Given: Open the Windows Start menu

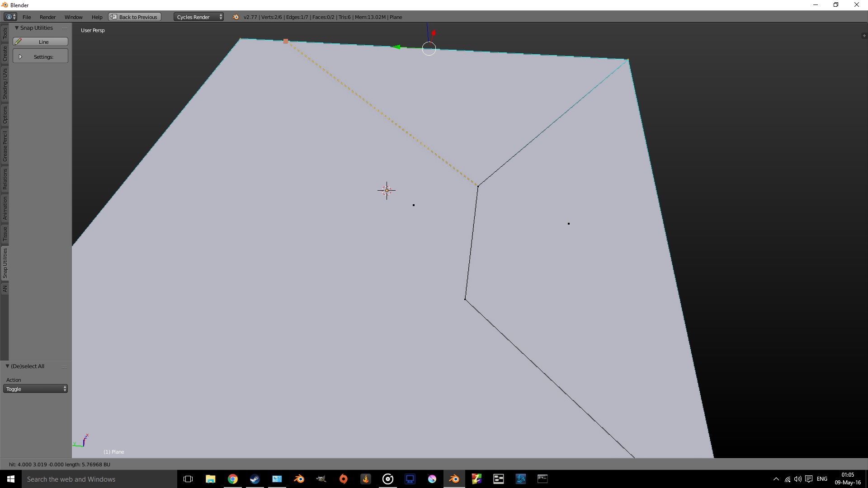Looking at the screenshot, I should (x=11, y=479).
